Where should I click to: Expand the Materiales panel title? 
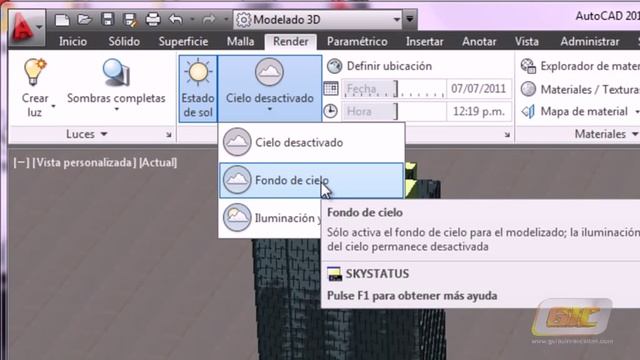tap(606, 134)
